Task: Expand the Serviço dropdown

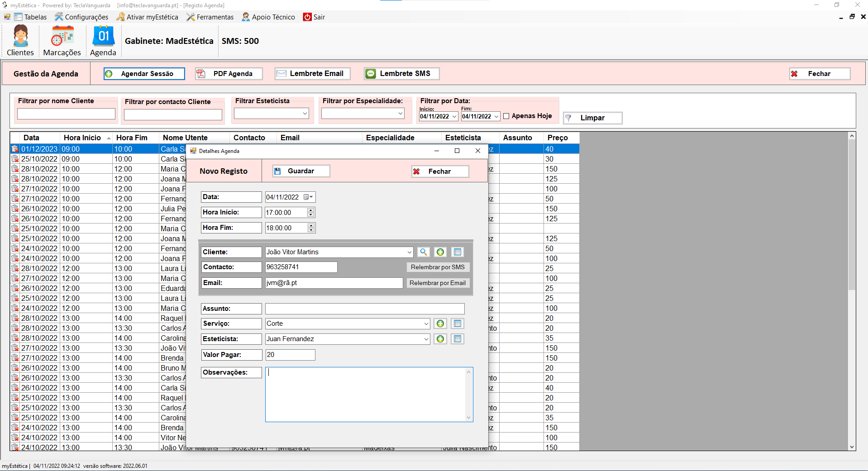Action: [x=426, y=324]
